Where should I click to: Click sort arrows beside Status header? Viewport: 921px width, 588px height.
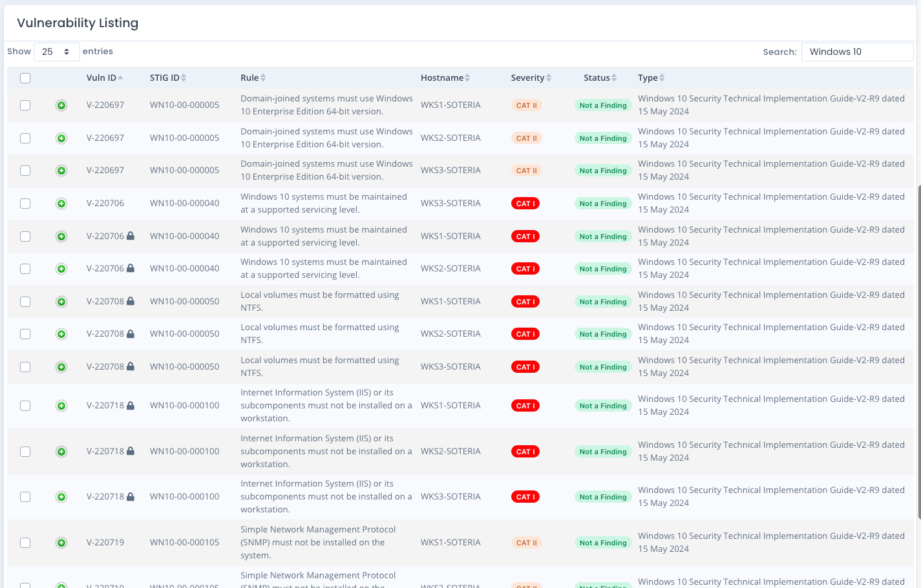[614, 78]
